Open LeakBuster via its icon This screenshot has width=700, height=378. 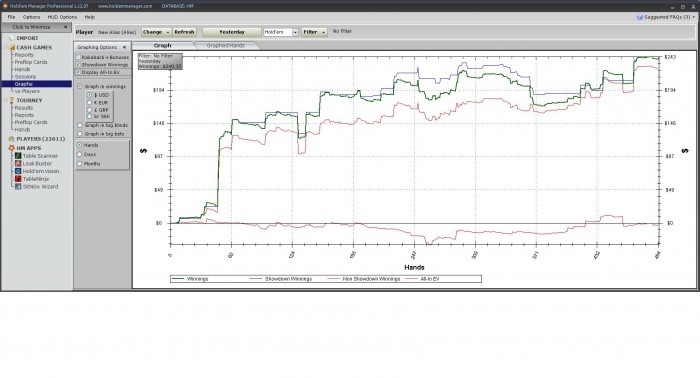point(18,163)
